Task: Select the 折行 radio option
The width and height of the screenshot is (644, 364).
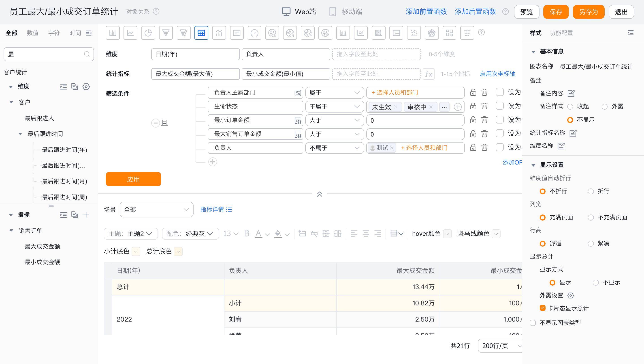Action: coord(591,191)
